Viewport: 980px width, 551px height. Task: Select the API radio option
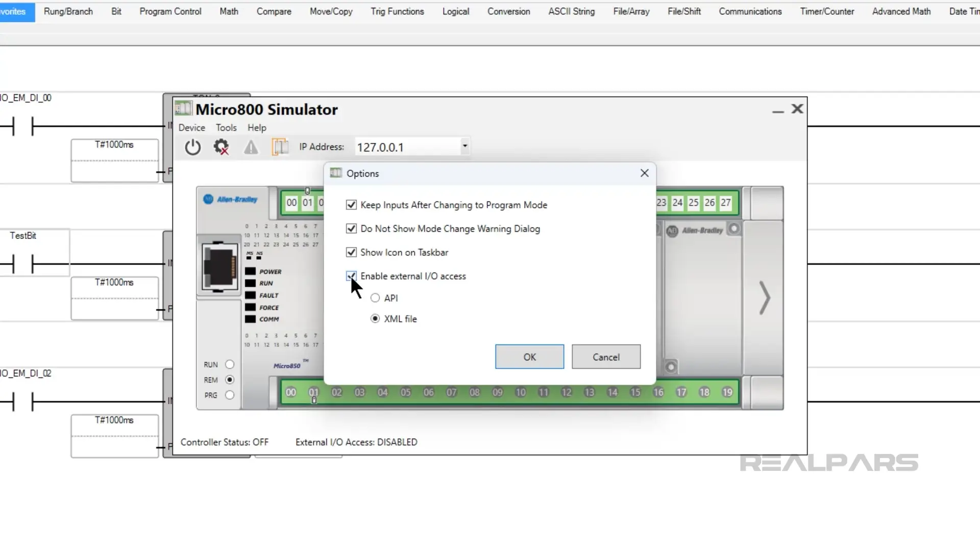point(375,298)
